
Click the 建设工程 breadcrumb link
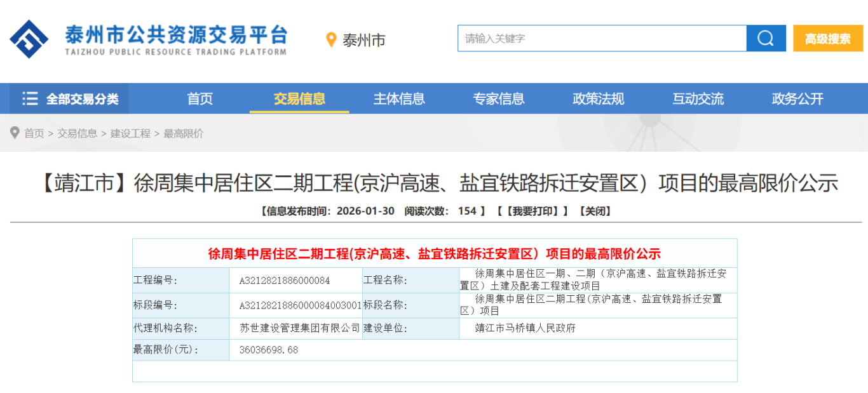130,133
